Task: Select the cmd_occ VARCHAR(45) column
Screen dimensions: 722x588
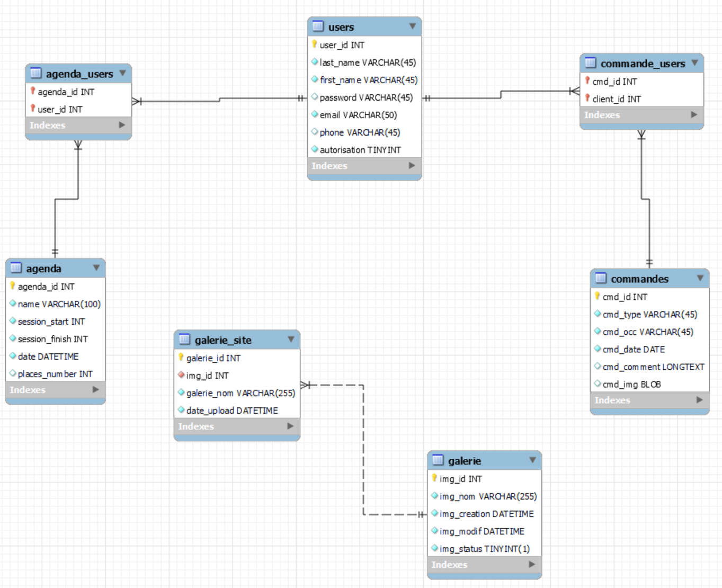Action: 649,332
